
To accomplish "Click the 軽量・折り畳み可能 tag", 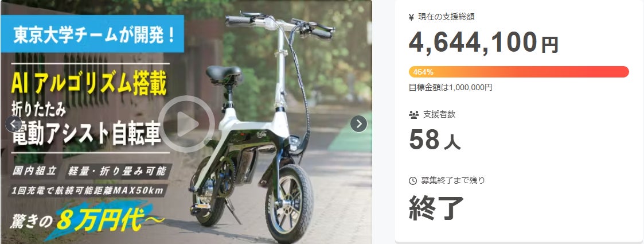I will (118, 172).
